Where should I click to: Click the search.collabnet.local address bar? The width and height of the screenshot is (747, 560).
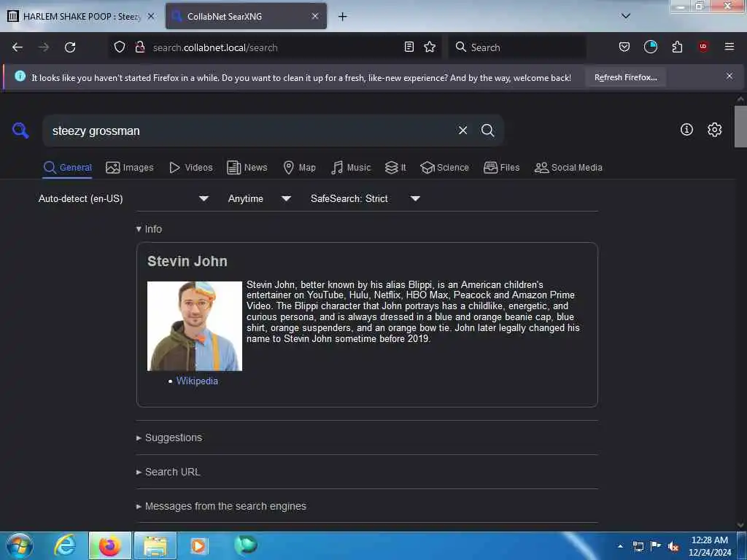click(274, 47)
